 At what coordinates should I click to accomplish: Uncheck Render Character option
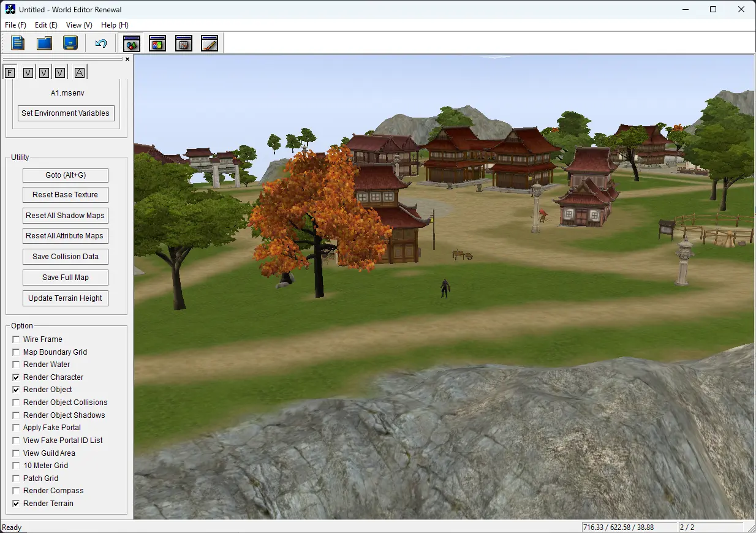pos(16,377)
